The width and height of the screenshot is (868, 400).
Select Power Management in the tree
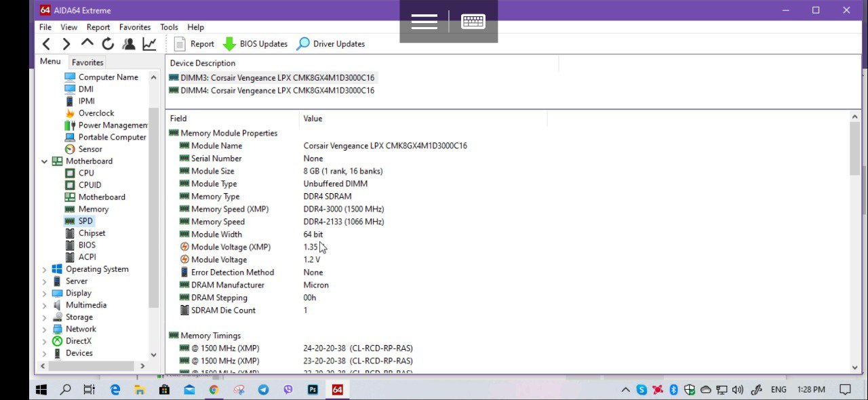[106, 125]
